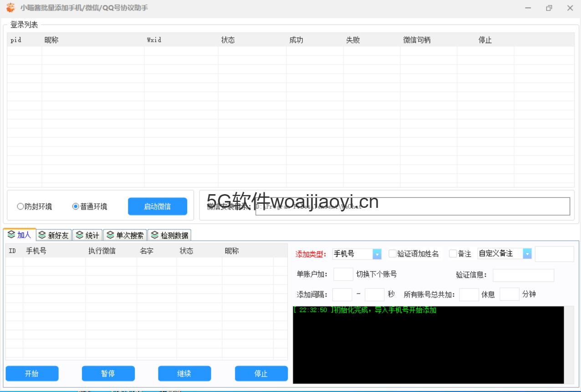Click the layers icon on 新好友 tab

(x=42, y=235)
